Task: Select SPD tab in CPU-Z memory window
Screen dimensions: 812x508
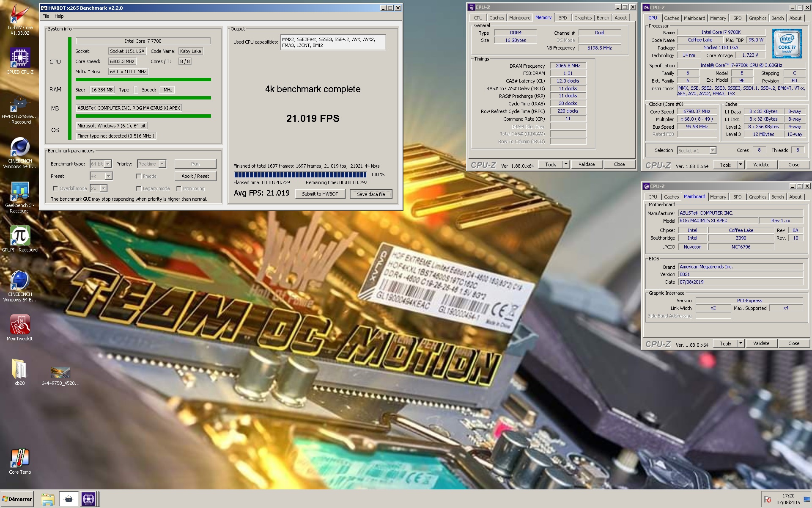Action: tap(562, 18)
